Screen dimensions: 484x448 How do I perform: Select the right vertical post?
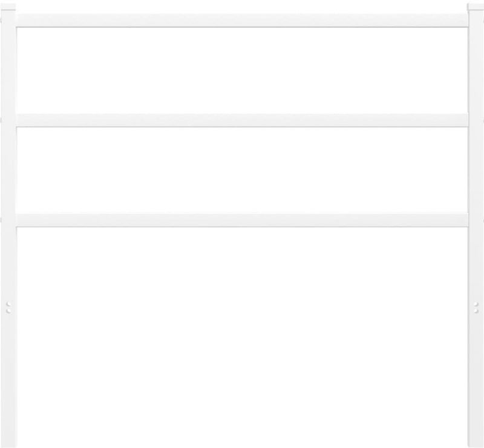tap(476, 229)
